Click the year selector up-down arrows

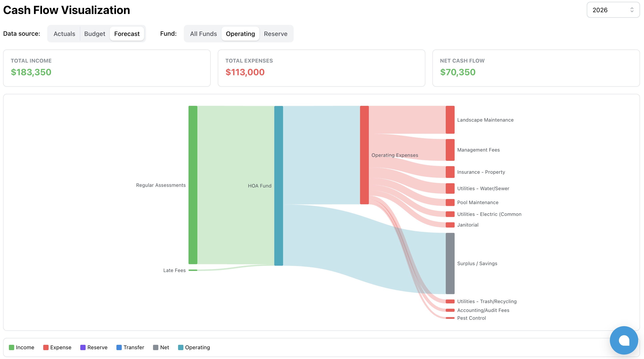[x=632, y=10]
